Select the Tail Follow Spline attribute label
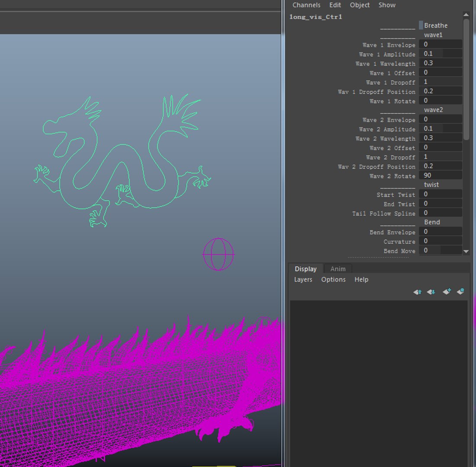 click(383, 214)
